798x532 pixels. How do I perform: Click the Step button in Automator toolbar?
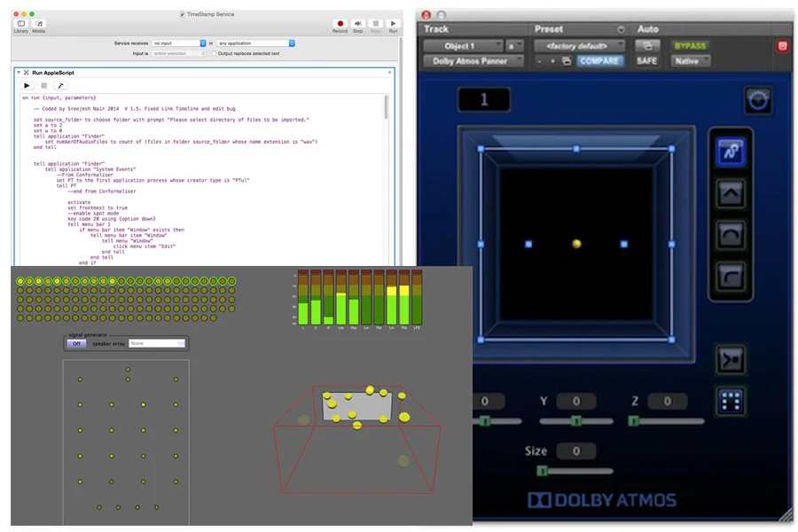[358, 26]
